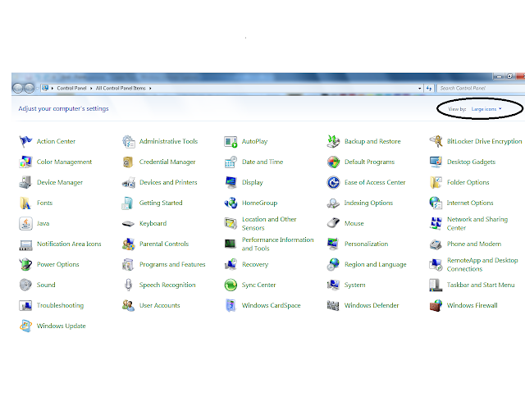The height and width of the screenshot is (420, 525).
Task: Click the Backup and Restore icon
Action: [x=333, y=142]
